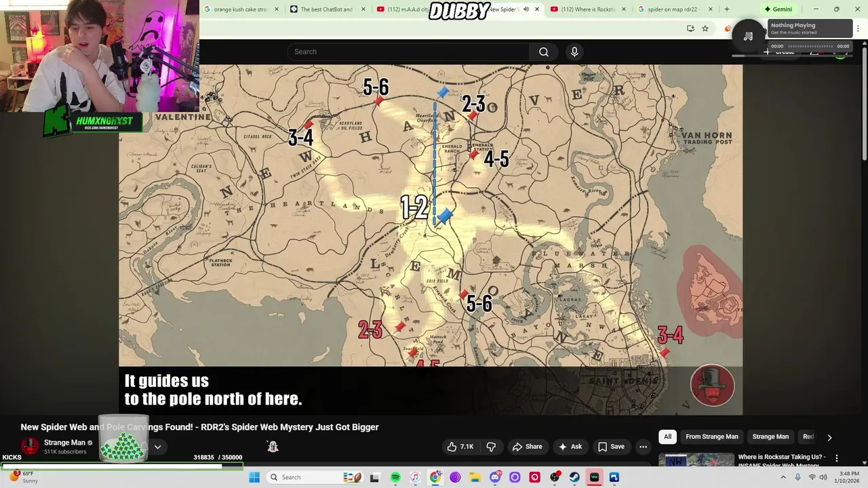Click the Strange Man channel avatar
The height and width of the screenshot is (488, 868).
click(x=30, y=446)
